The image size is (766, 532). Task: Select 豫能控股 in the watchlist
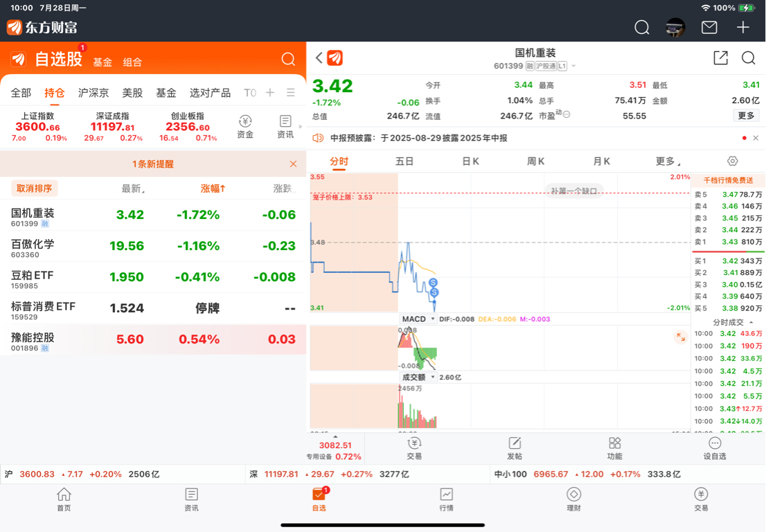click(x=153, y=339)
